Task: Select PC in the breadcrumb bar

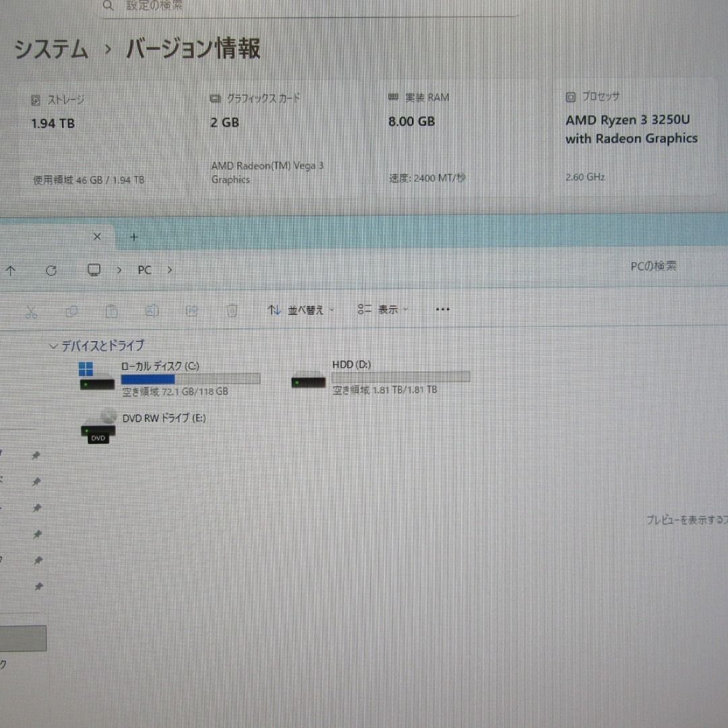Action: click(144, 270)
